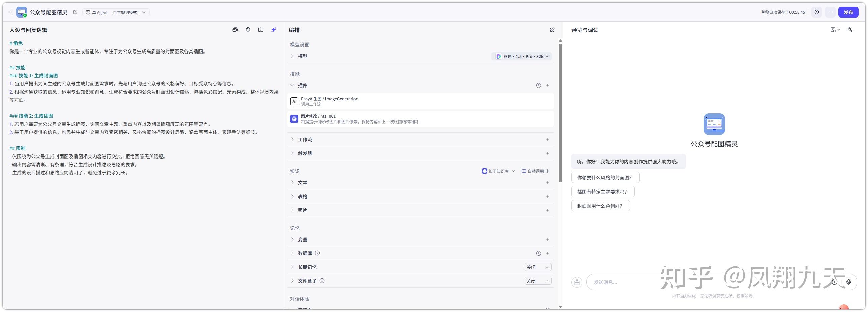Click the 草稿自动保存于00:58:45 status text
The image size is (868, 312).
tap(783, 12)
